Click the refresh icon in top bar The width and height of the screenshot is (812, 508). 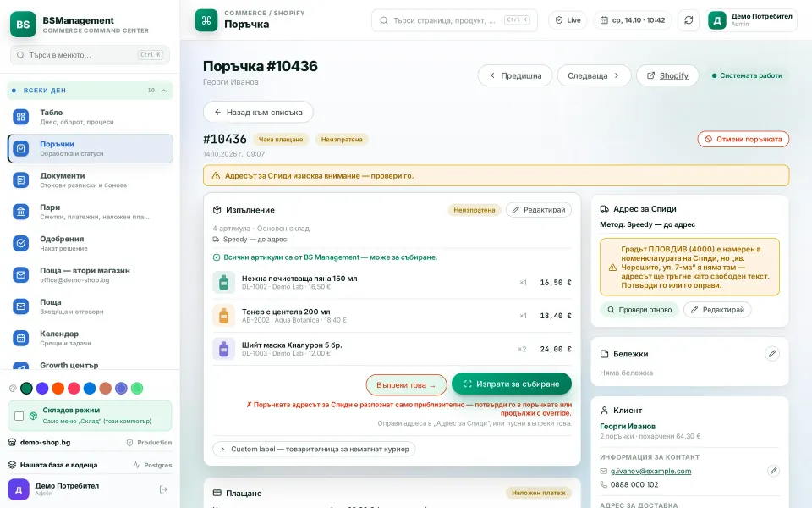tap(689, 20)
